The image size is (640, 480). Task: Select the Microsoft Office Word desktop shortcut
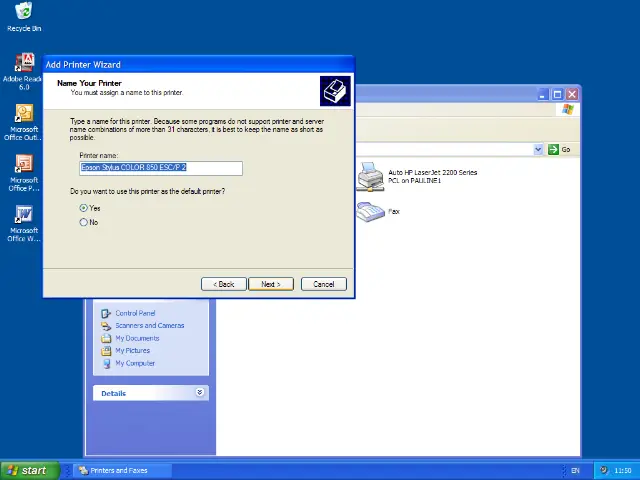[x=24, y=214]
